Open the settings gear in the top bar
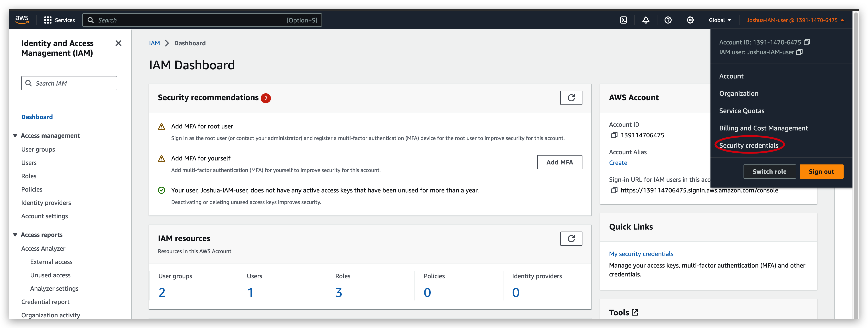Image resolution: width=868 pixels, height=328 pixels. coord(690,20)
